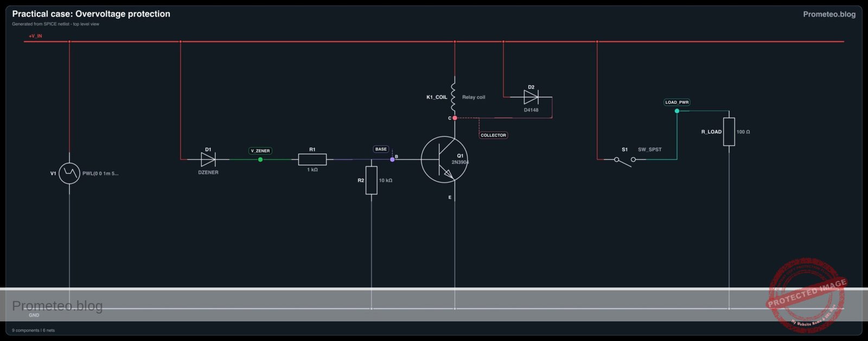Viewport: 868px width, 341px height.
Task: Click the +V_IN rail label
Action: point(35,36)
